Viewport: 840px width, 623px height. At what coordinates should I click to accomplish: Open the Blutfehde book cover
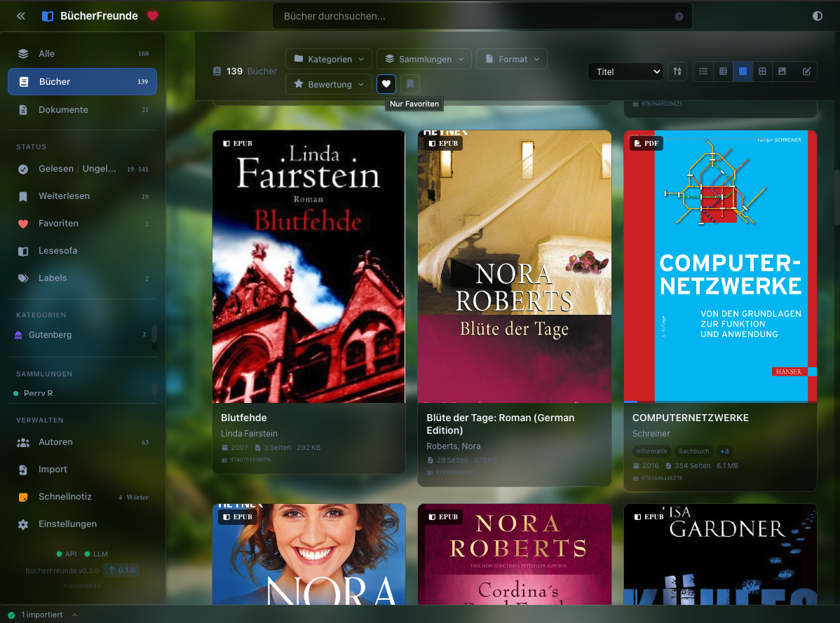click(x=309, y=266)
